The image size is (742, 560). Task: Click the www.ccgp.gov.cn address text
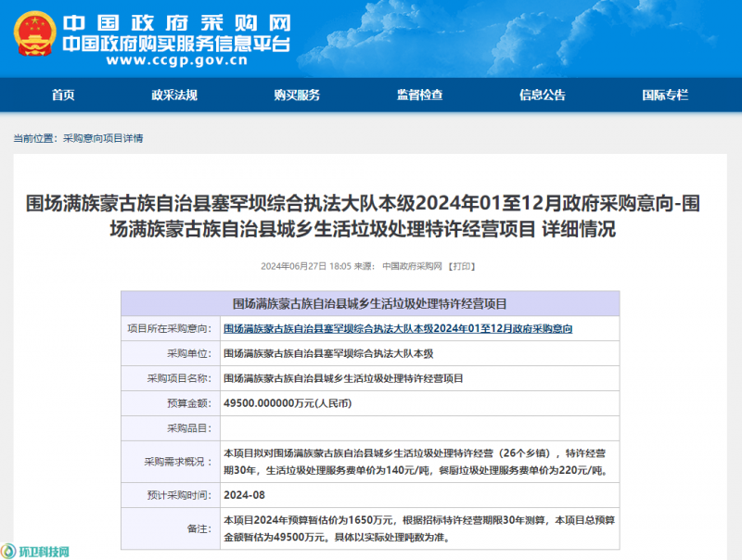click(176, 62)
